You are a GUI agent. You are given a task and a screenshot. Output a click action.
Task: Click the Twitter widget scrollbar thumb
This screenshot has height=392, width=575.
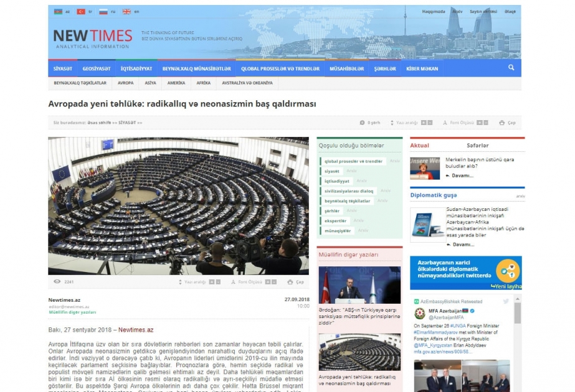tap(518, 313)
